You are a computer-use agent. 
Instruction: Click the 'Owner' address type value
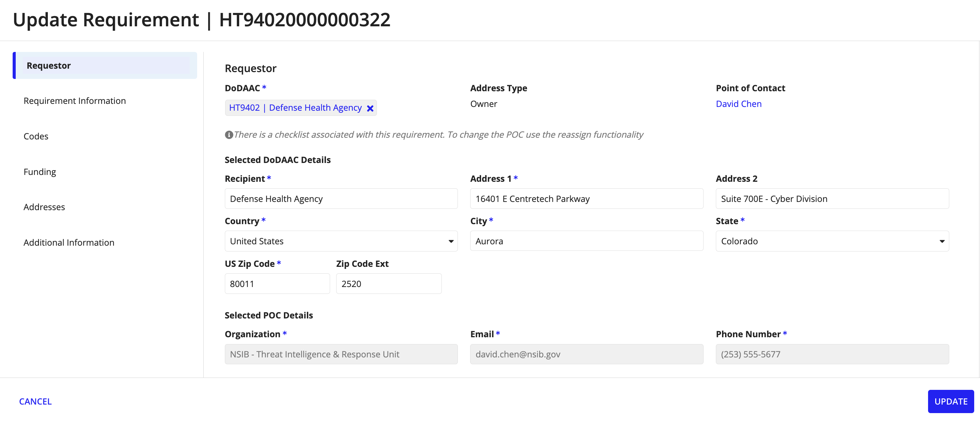click(484, 104)
